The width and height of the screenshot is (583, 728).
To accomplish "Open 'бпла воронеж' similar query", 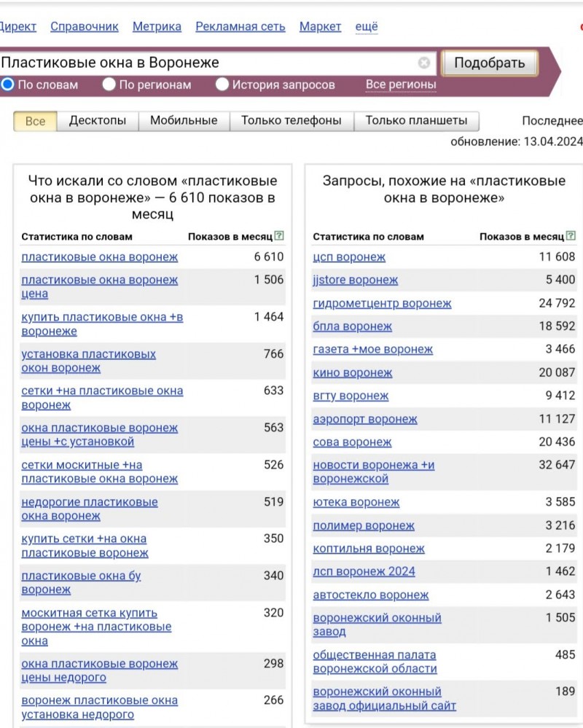I will 352,326.
